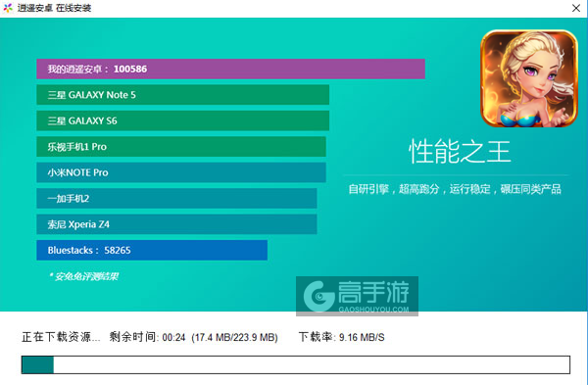
Task: Click the 性能之王 heading
Action: [x=460, y=152]
